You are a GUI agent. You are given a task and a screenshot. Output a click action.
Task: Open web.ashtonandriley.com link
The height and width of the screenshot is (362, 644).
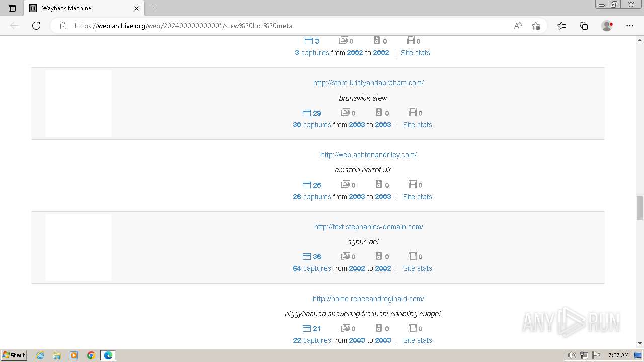368,155
